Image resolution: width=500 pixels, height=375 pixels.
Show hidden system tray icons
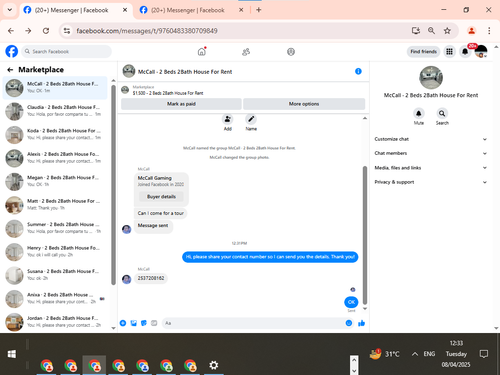point(415,354)
